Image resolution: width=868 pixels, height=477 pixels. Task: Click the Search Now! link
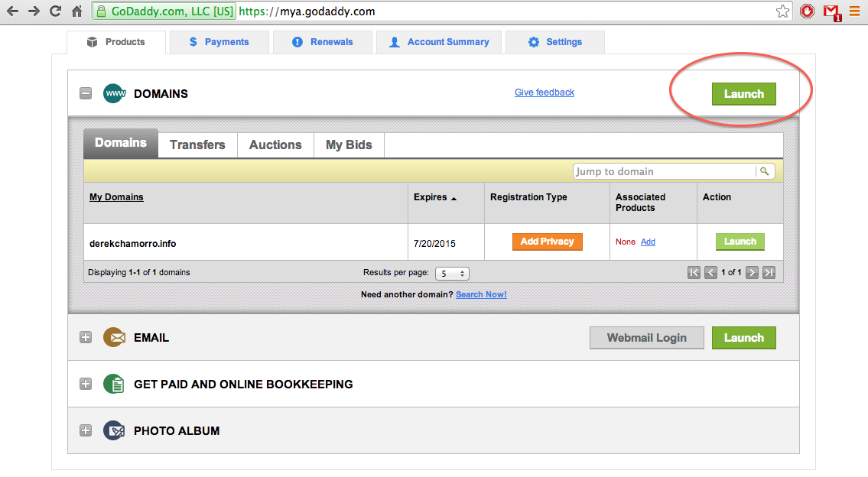(x=481, y=294)
